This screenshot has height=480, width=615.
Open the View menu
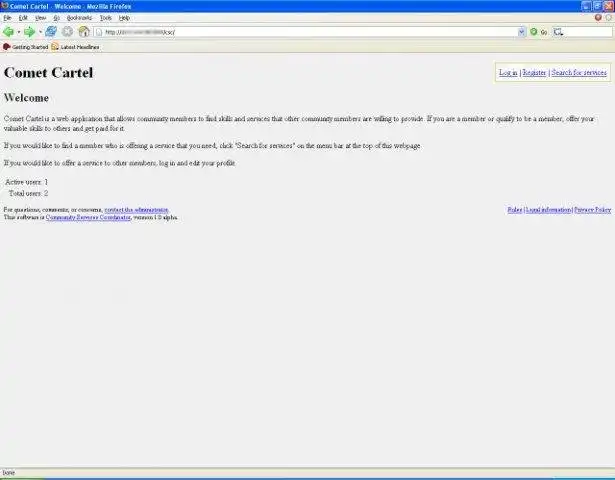[40, 18]
